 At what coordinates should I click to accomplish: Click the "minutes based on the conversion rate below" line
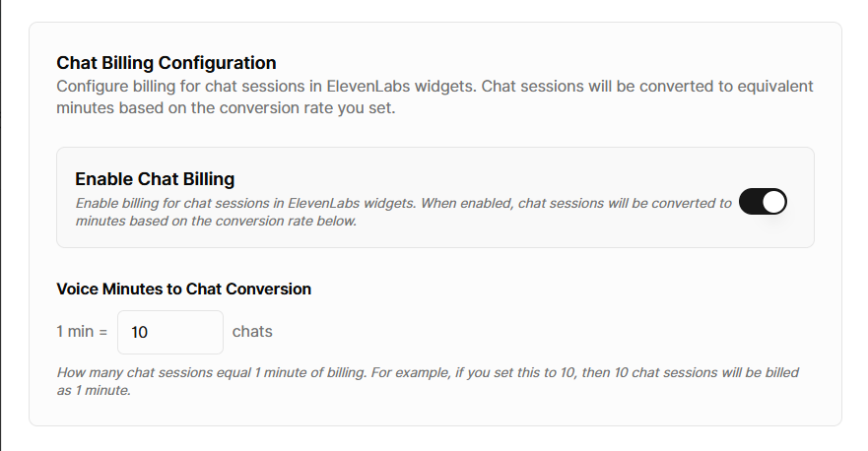click(216, 221)
